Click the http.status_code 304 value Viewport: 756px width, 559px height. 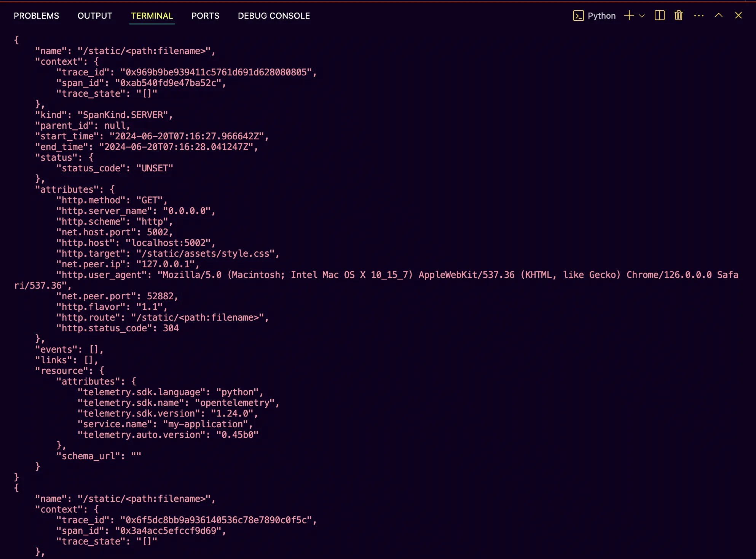point(171,328)
